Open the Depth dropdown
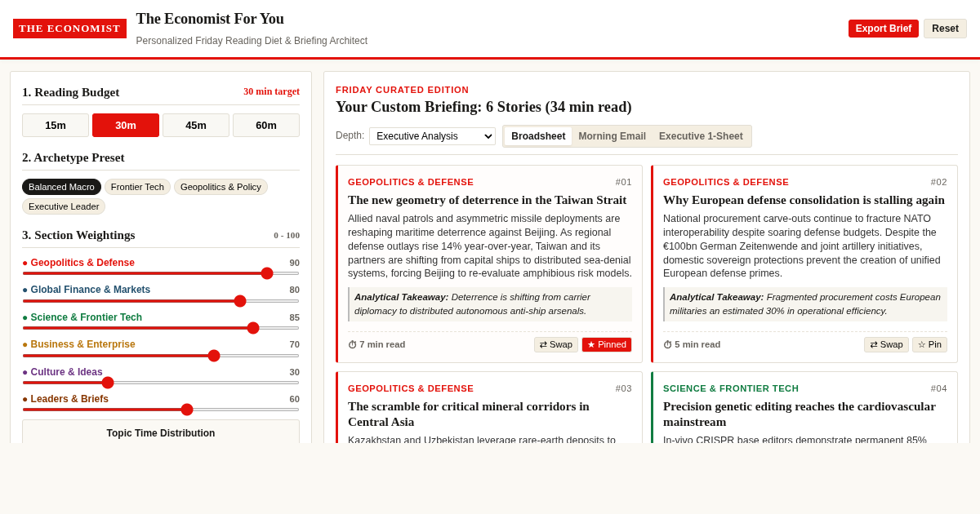Screen dimensions: 980x514 coord(432,136)
